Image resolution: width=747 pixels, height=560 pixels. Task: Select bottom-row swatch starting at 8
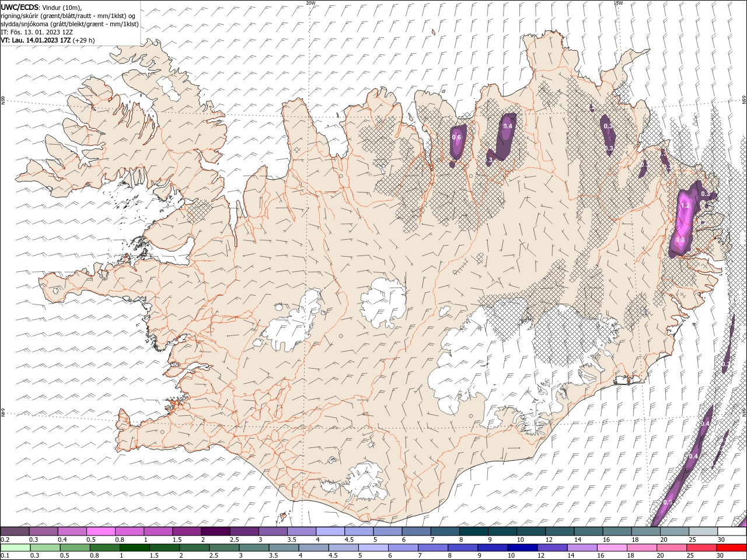[x=462, y=548]
